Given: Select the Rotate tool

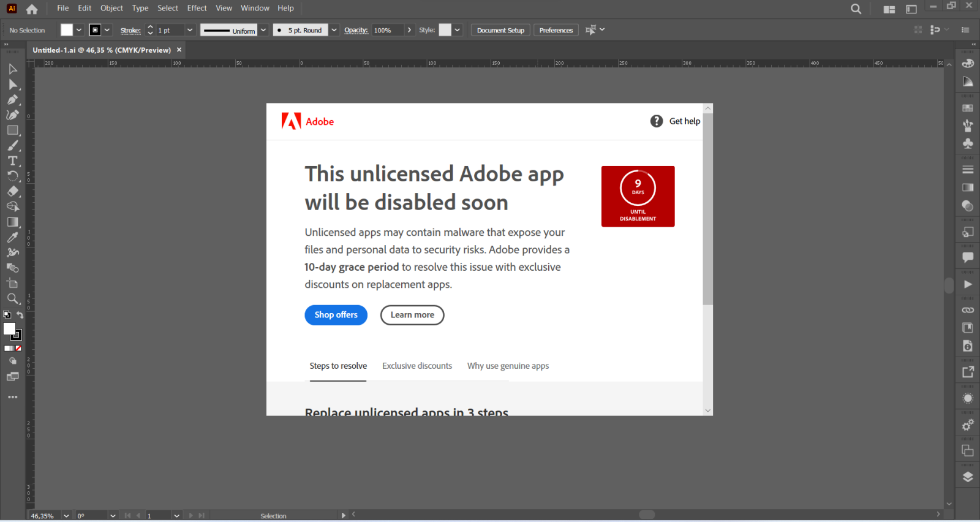Looking at the screenshot, I should 12,176.
